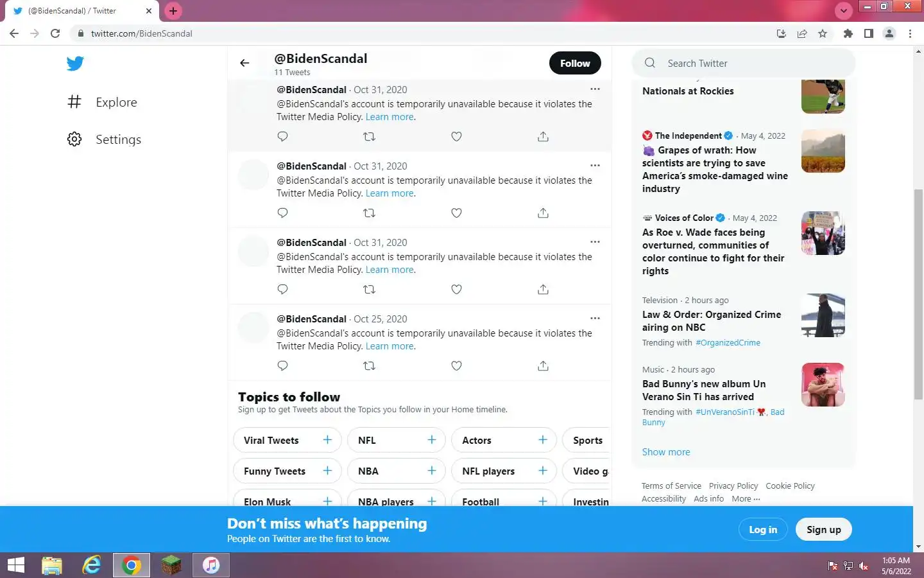This screenshot has height=578, width=924.
Task: Open the Windows Start menu
Action: click(16, 565)
